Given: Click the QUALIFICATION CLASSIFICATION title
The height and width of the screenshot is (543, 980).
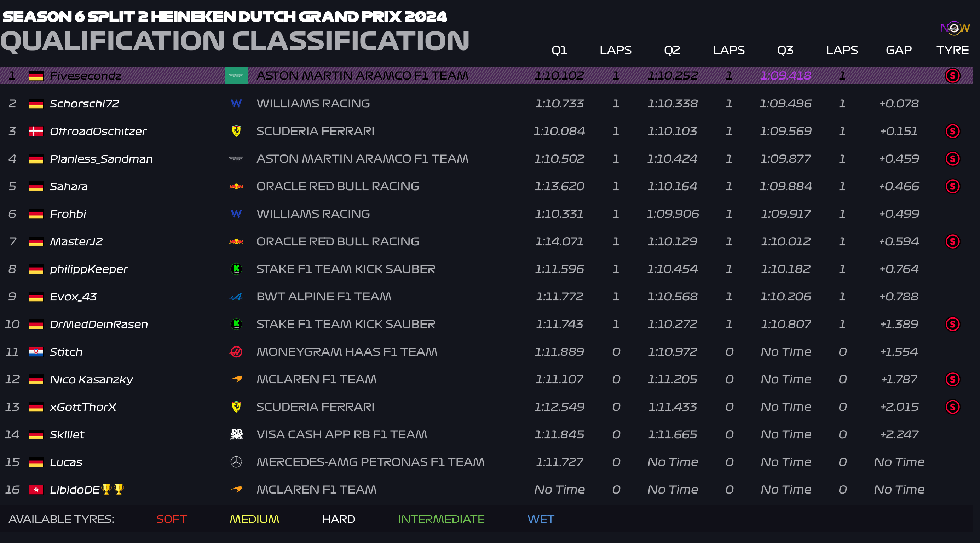Looking at the screenshot, I should click(235, 41).
